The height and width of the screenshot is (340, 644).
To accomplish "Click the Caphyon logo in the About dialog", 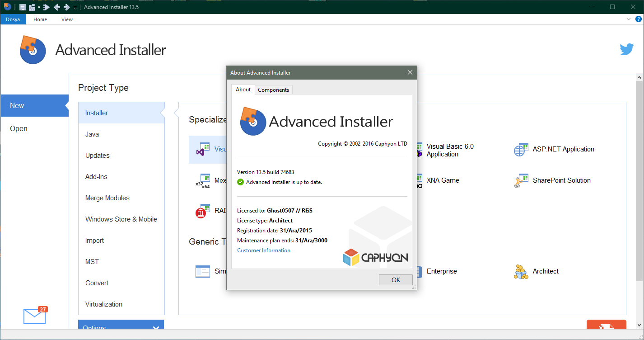I will tap(376, 258).
